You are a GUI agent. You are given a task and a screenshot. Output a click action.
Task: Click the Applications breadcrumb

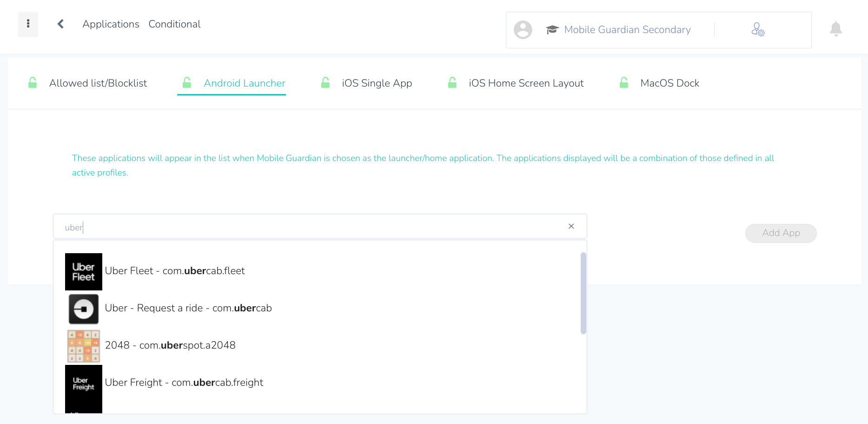(x=111, y=24)
